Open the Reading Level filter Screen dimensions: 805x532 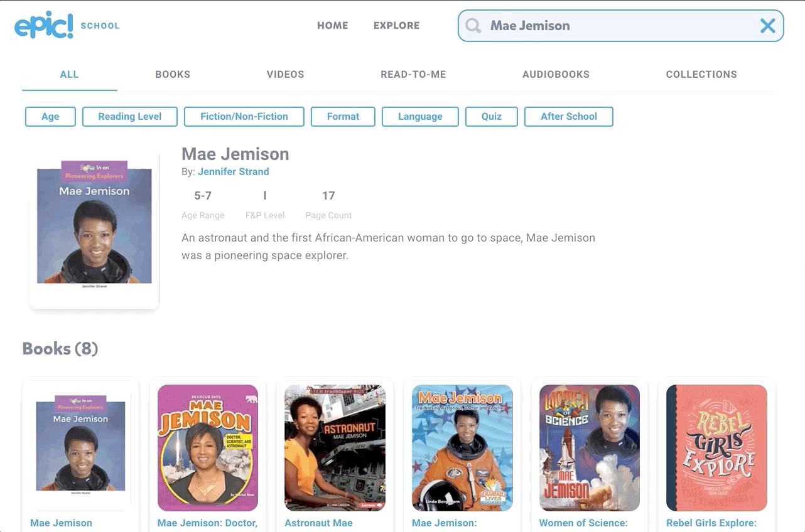pos(130,117)
